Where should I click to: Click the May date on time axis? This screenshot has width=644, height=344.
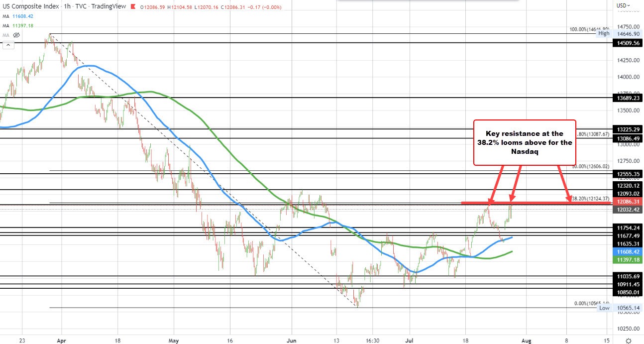(174, 341)
